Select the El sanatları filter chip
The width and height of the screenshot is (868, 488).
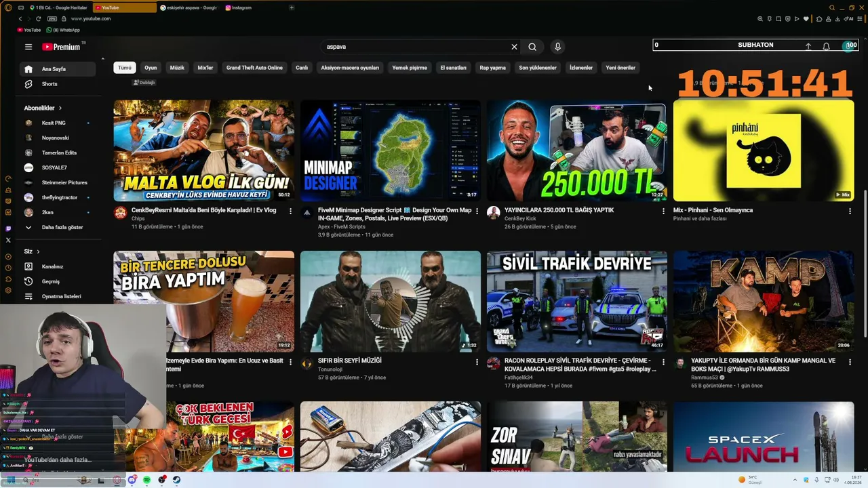click(453, 68)
